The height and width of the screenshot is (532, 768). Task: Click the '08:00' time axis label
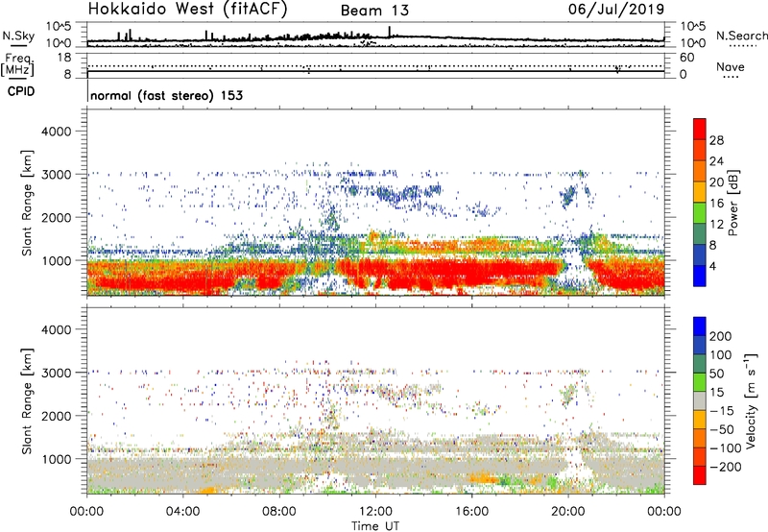pos(279,512)
